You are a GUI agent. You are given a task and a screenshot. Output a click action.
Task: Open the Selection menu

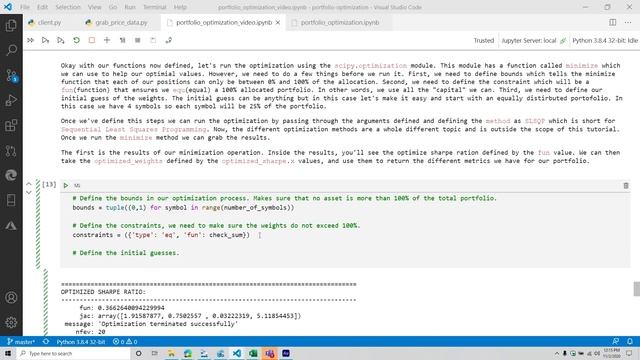(68, 7)
